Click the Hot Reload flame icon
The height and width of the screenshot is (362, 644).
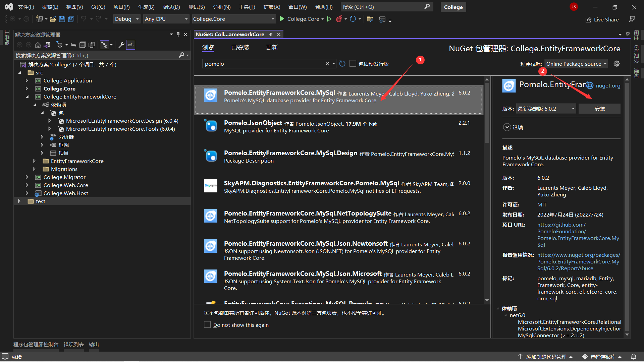point(339,19)
